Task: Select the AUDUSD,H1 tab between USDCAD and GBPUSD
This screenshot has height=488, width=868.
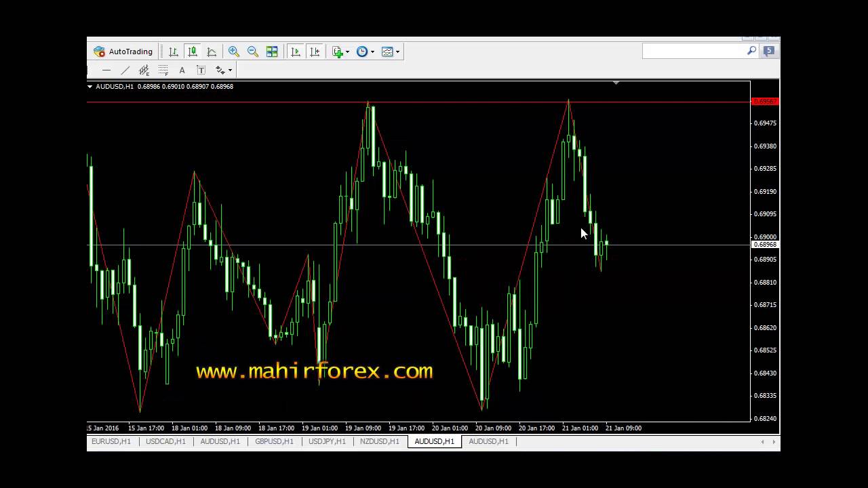Action: pyautogui.click(x=220, y=441)
